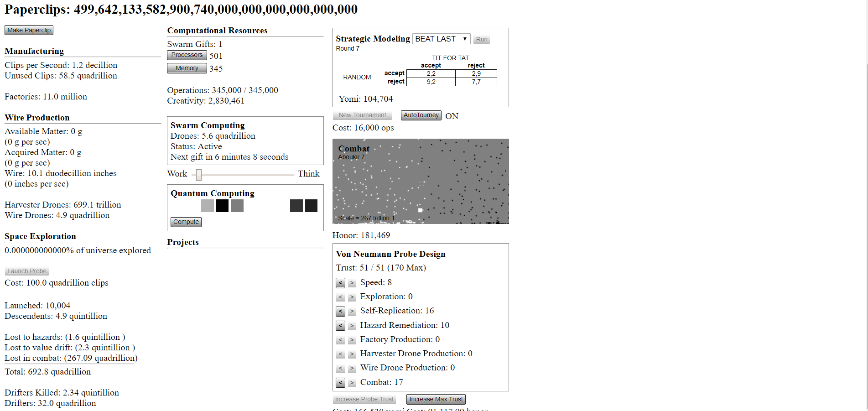Click the Make Paperclip button
Screen dimensions: 868x411
[x=29, y=30]
